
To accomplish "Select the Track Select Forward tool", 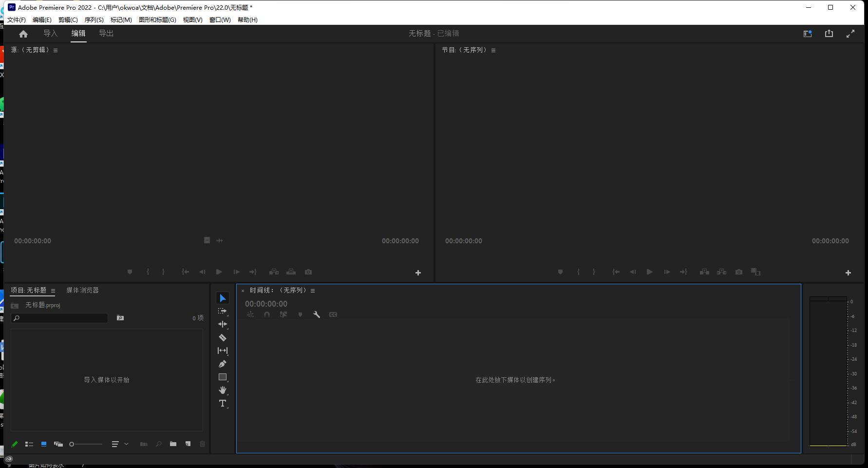I will pyautogui.click(x=223, y=311).
